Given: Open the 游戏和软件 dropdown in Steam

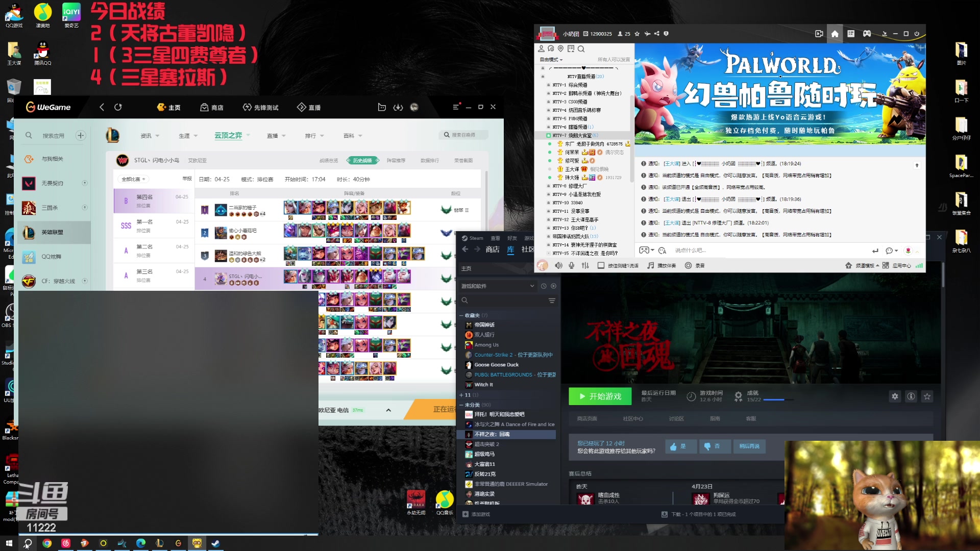Looking at the screenshot, I should tap(498, 286).
